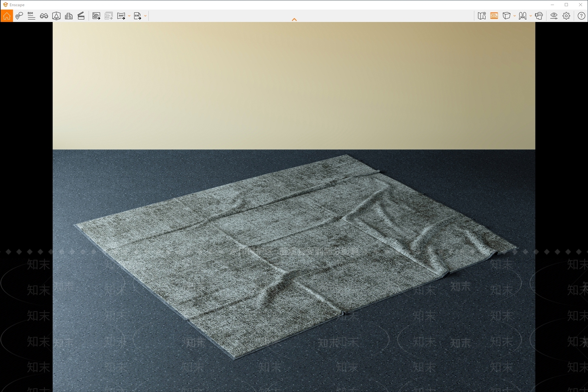Open the Help question mark button
Viewport: 588px width, 392px height.
tap(581, 16)
